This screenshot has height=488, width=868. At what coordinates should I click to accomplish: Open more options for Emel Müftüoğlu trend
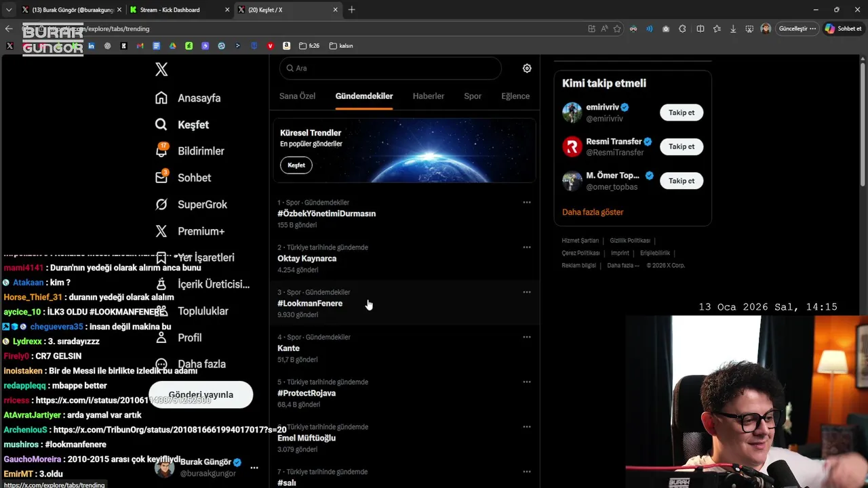527,427
